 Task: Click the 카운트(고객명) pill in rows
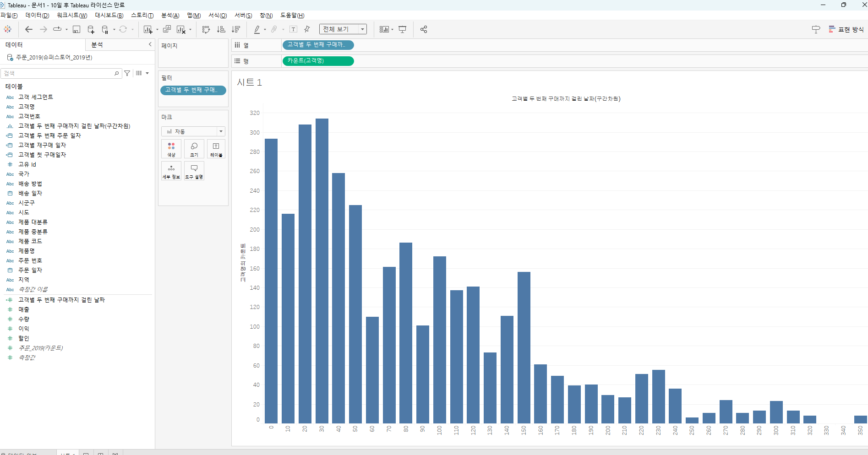[318, 61]
